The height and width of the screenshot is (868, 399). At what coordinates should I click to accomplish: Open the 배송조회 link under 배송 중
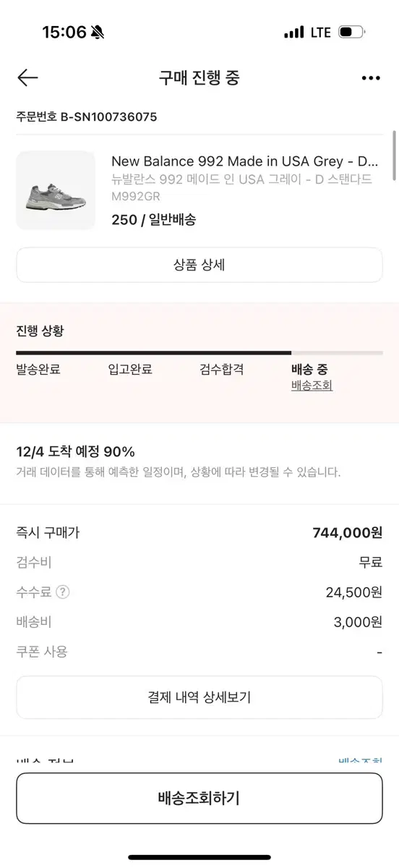(312, 386)
